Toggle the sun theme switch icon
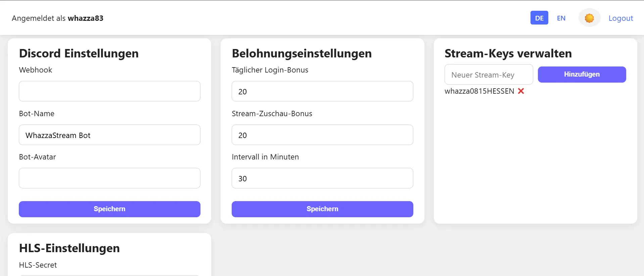The width and height of the screenshot is (644, 276). click(x=589, y=18)
